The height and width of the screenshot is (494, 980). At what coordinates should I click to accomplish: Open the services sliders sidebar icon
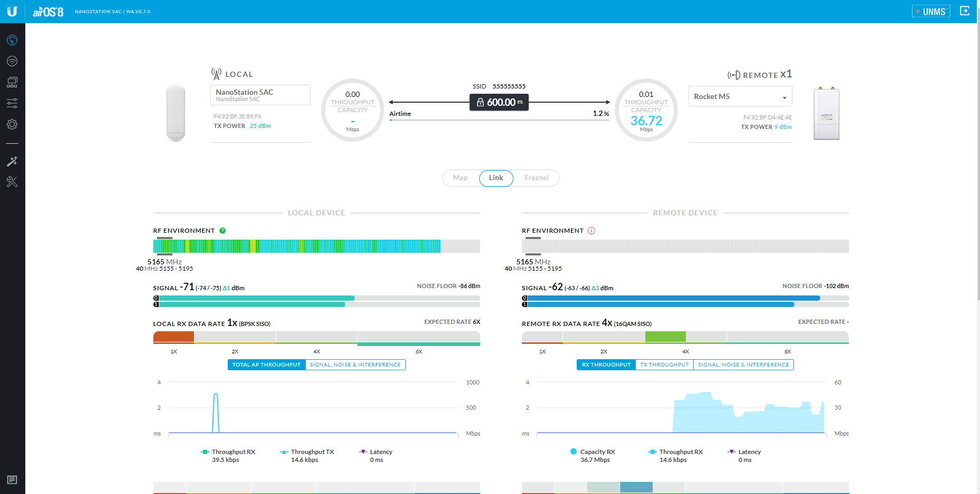click(x=12, y=103)
